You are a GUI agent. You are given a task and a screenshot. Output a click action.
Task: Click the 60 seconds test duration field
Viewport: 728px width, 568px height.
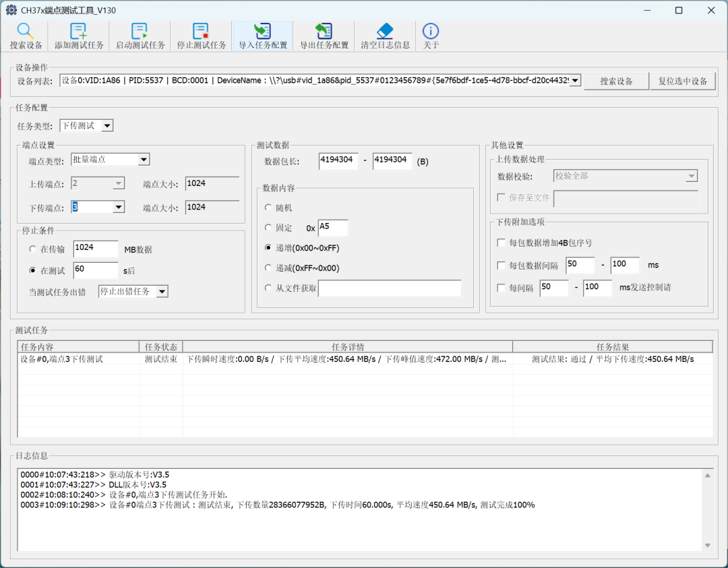click(96, 270)
